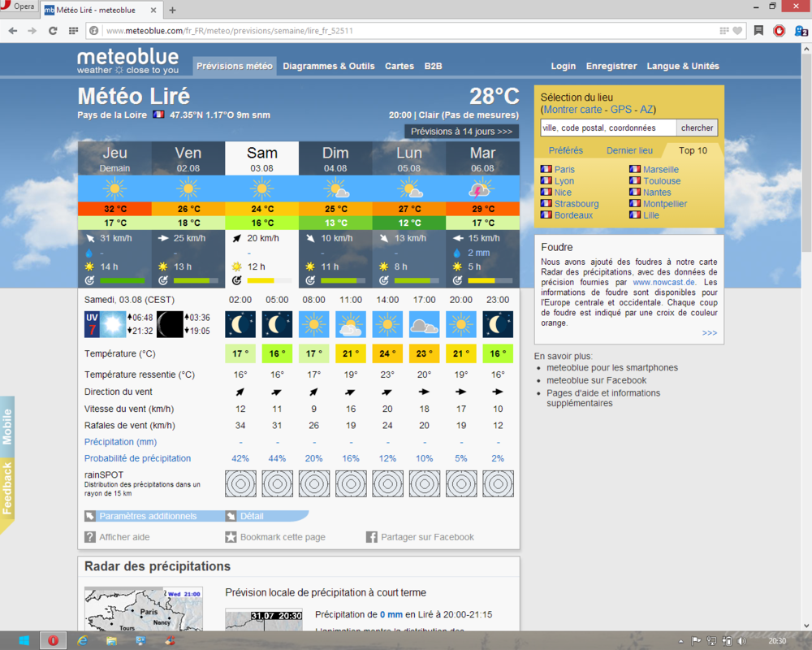Expand the Détail section
812x650 pixels.
(x=252, y=516)
